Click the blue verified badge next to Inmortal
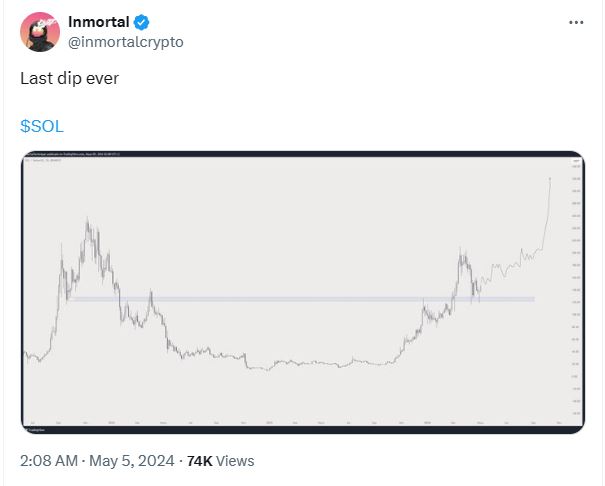This screenshot has height=486, width=605. tap(141, 22)
